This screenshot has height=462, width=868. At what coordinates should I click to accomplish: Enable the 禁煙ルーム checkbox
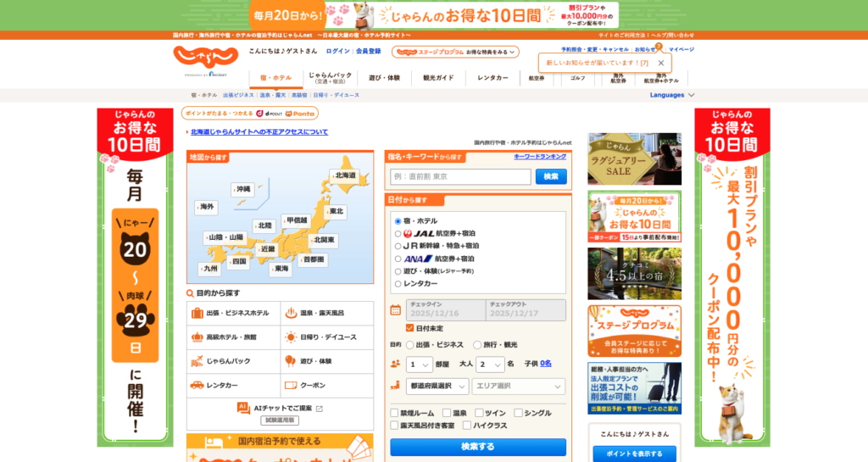[x=394, y=413]
